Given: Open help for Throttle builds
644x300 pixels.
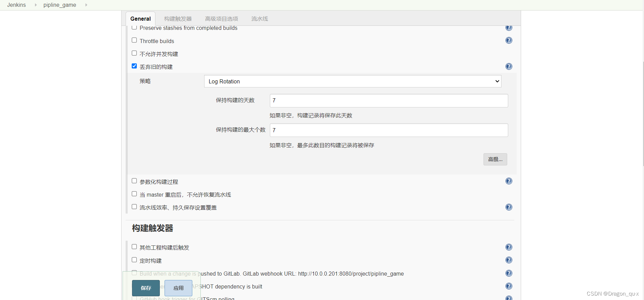Looking at the screenshot, I should click(x=509, y=41).
